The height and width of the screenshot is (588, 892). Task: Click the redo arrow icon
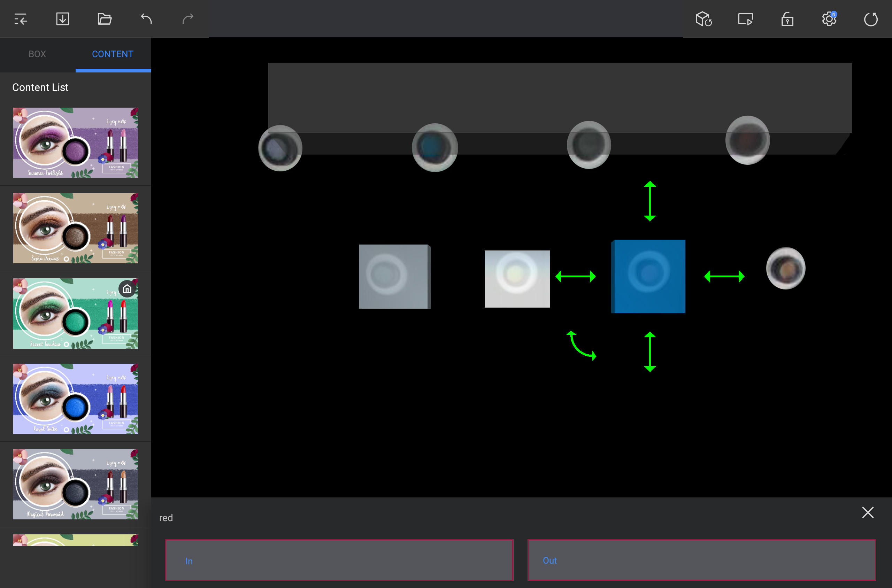188,19
